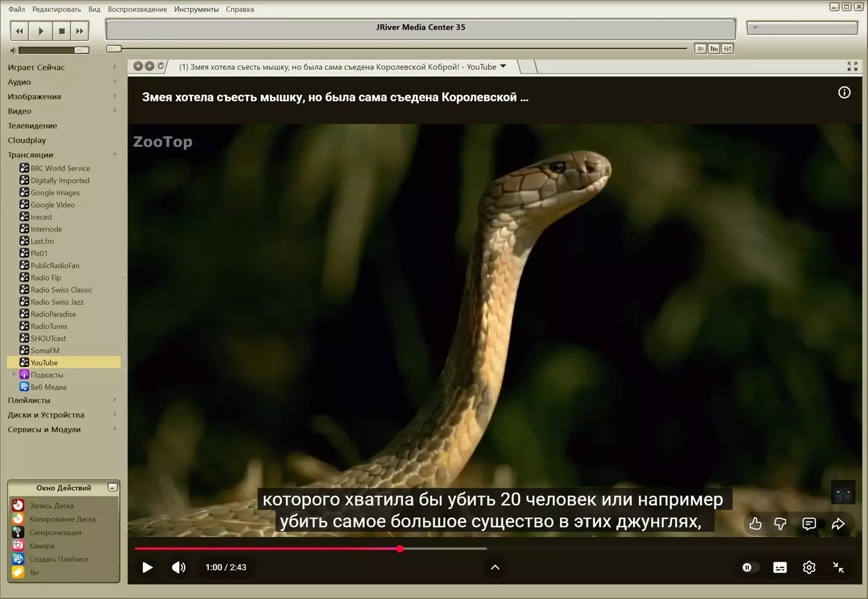
Task: Mute the YouTube player volume
Action: [x=179, y=567]
